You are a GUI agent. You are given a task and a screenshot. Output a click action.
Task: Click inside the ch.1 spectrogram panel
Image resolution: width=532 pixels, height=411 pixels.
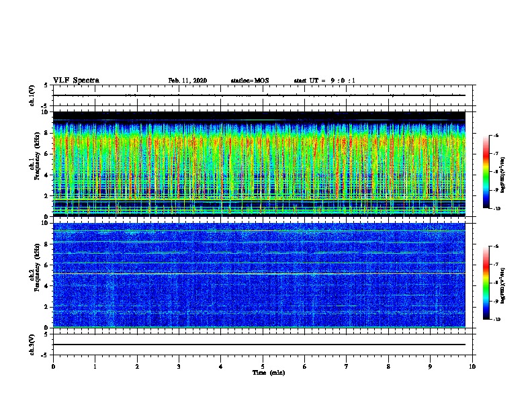point(259,164)
